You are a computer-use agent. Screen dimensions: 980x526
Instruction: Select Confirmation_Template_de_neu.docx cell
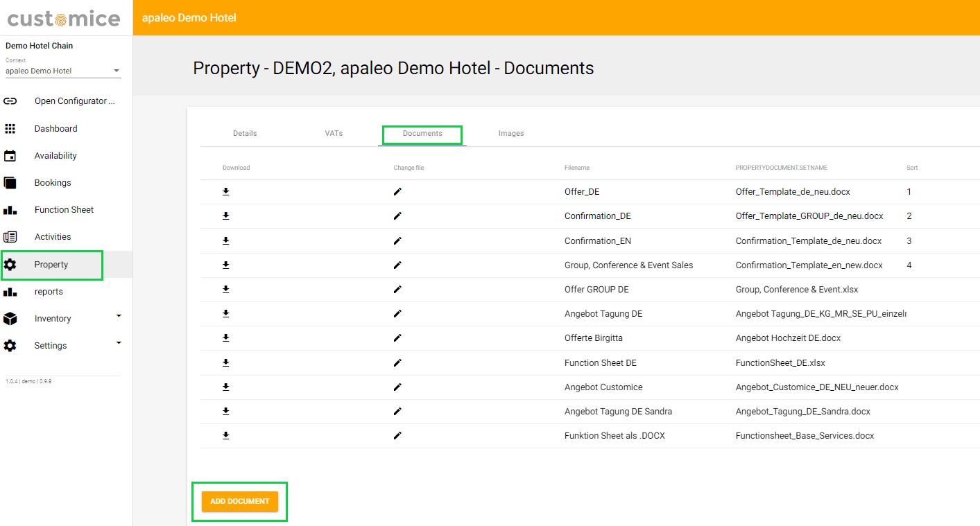coord(809,240)
